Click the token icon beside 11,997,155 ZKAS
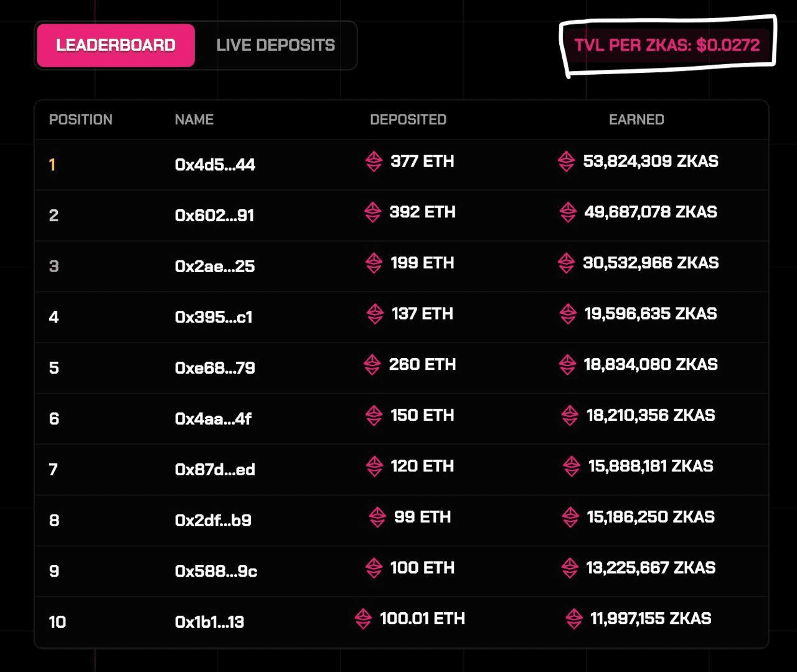The height and width of the screenshot is (672, 797). coord(573,618)
